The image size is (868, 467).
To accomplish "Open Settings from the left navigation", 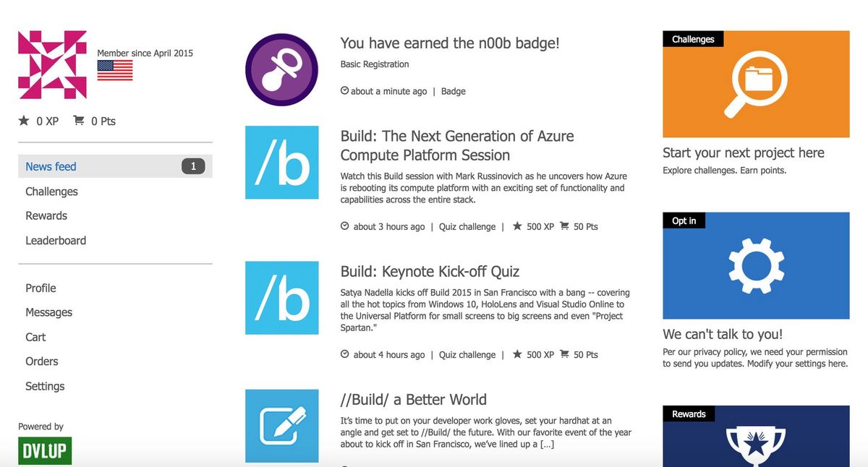I will coord(45,386).
